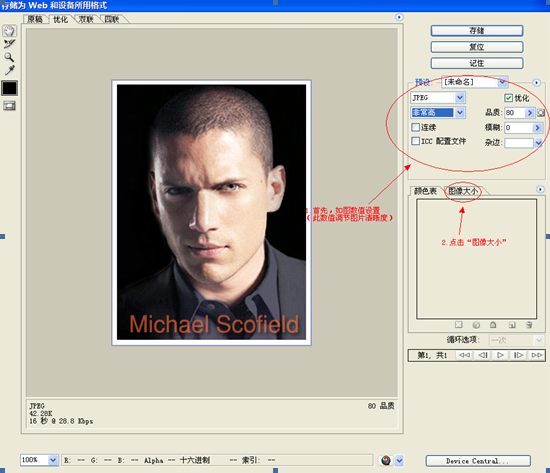Click the play animation button
Viewport: 550px width, 473px height.
[500, 355]
